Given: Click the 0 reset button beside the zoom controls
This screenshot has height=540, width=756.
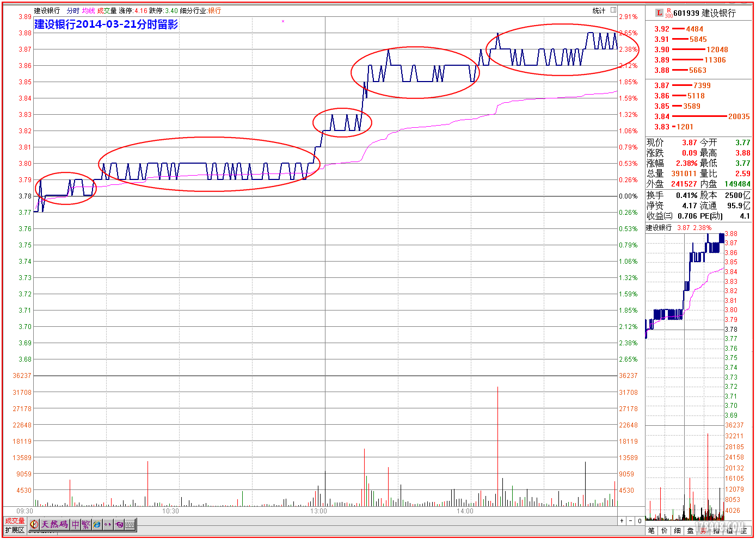Looking at the screenshot, I should 640,521.
